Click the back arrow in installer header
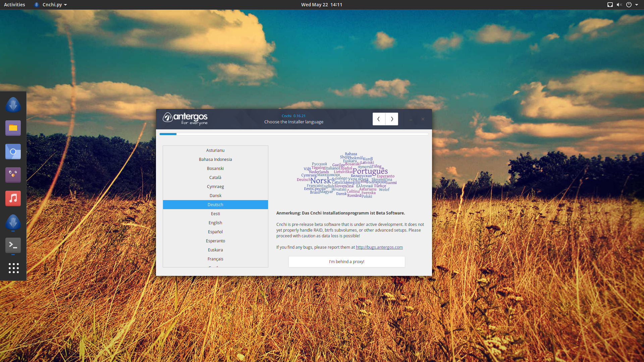The width and height of the screenshot is (644, 362). [379, 119]
